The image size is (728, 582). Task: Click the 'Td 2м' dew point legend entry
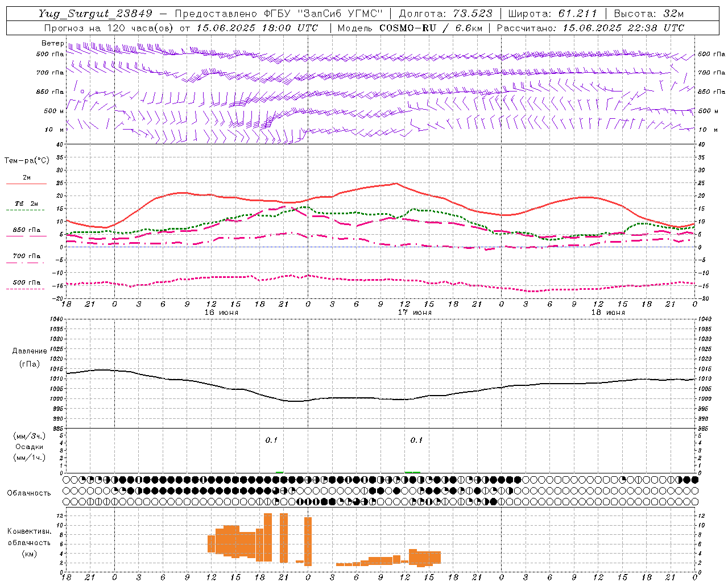point(26,203)
